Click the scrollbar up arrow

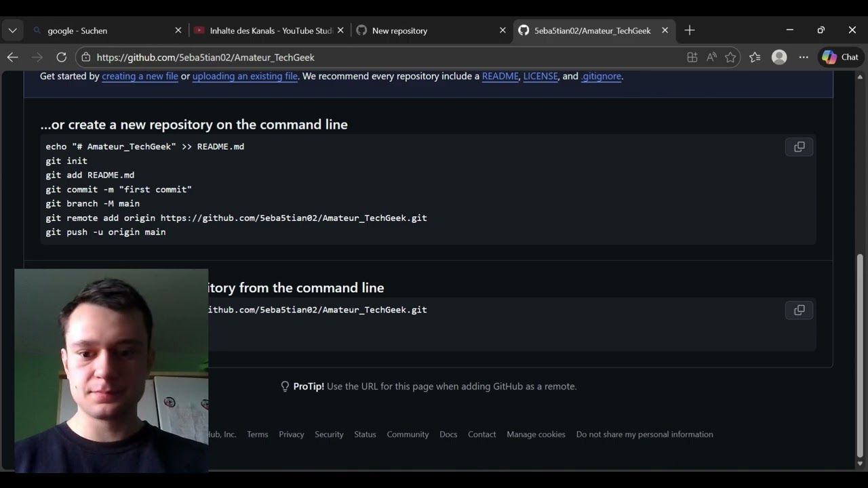860,76
